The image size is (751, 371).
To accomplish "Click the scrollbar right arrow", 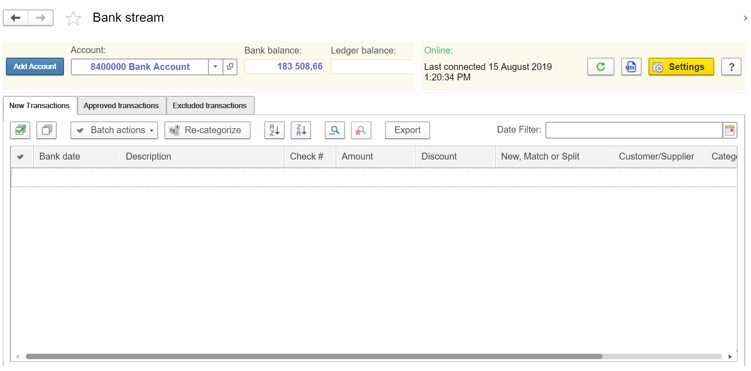I will (730, 357).
